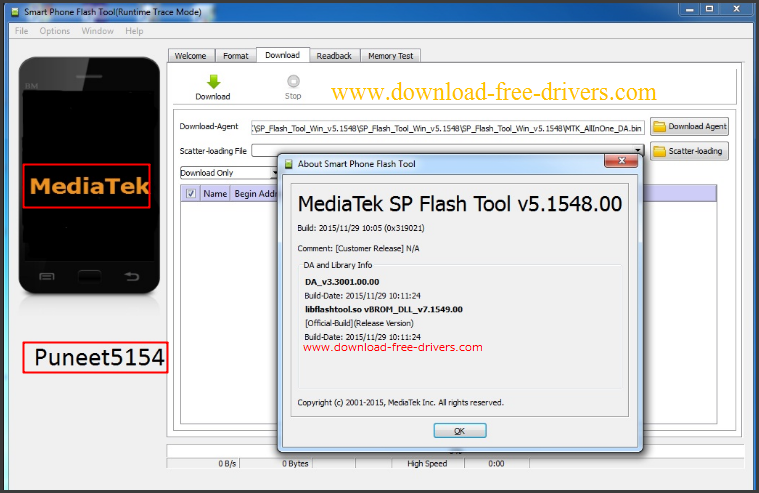The image size is (759, 493).
Task: Click the Download-Agent path field
Action: point(448,128)
